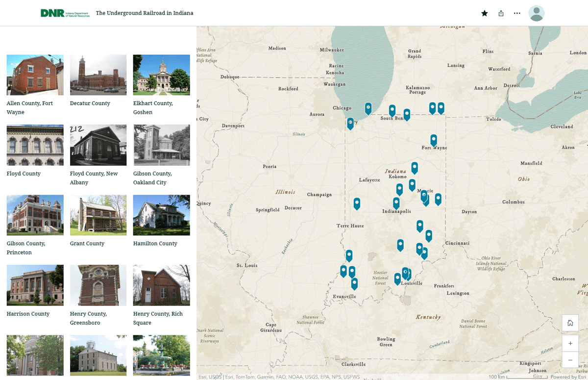The width and height of the screenshot is (588, 380).
Task: Zoom in using the plus control
Action: tap(570, 343)
